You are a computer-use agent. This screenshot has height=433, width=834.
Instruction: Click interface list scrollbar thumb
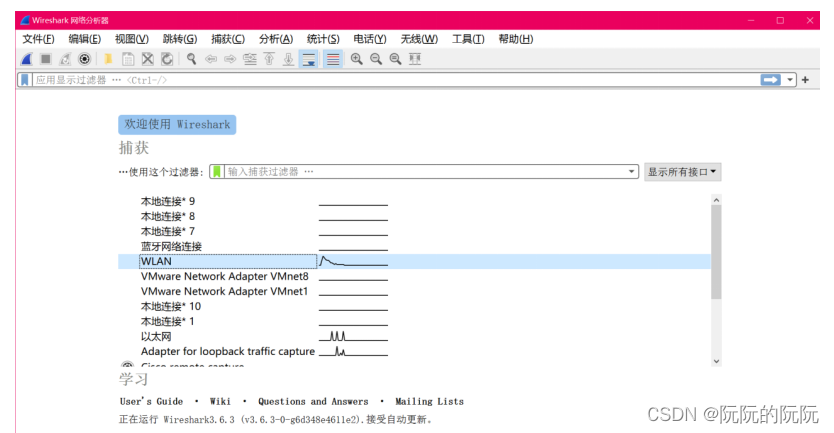pyautogui.click(x=716, y=252)
